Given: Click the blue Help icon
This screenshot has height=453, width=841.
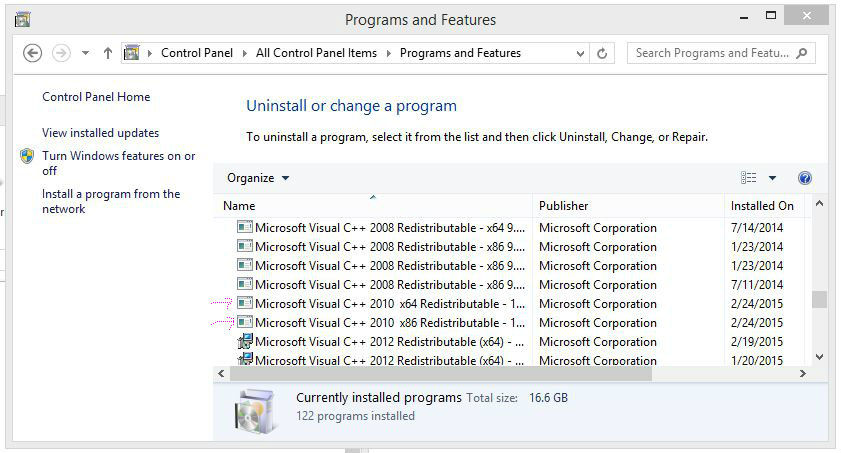Looking at the screenshot, I should pyautogui.click(x=805, y=178).
